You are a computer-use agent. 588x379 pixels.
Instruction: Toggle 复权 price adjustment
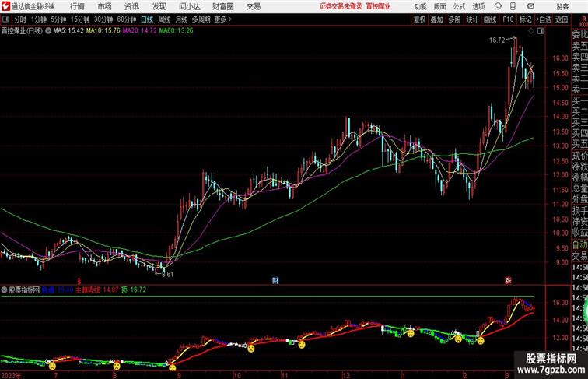click(x=420, y=19)
